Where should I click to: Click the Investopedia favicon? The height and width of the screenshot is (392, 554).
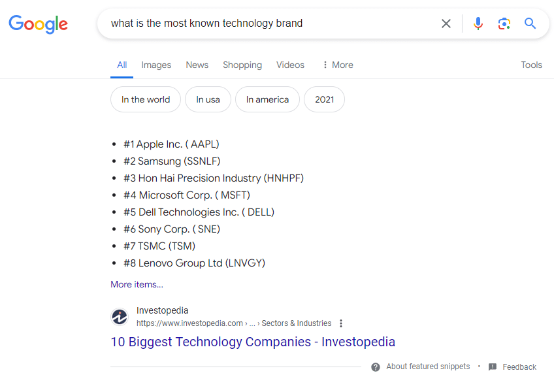click(x=120, y=317)
